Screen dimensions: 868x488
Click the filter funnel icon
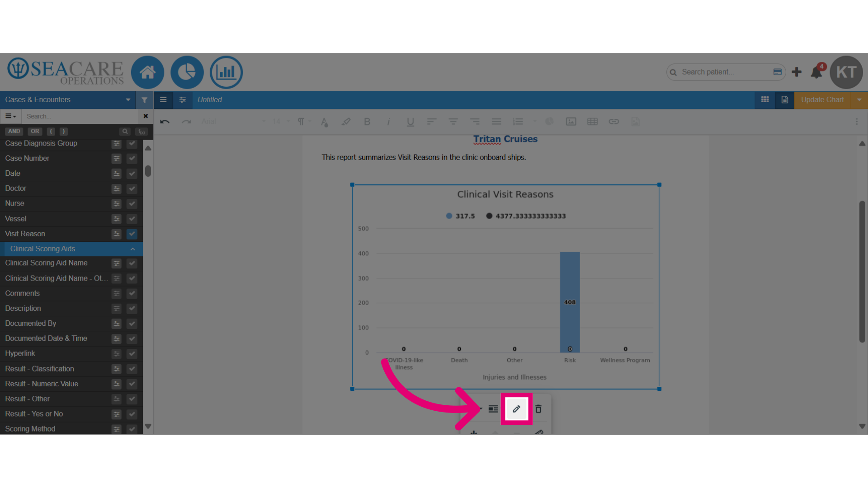tap(144, 100)
